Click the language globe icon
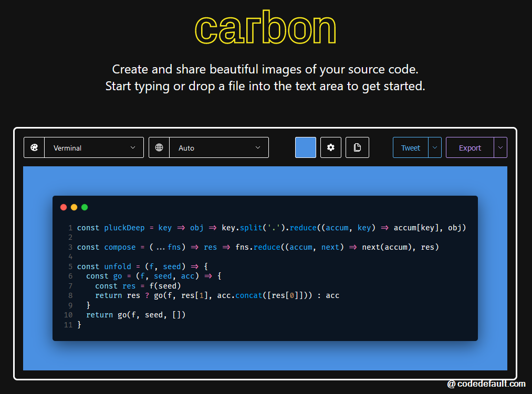The width and height of the screenshot is (532, 394). point(159,147)
